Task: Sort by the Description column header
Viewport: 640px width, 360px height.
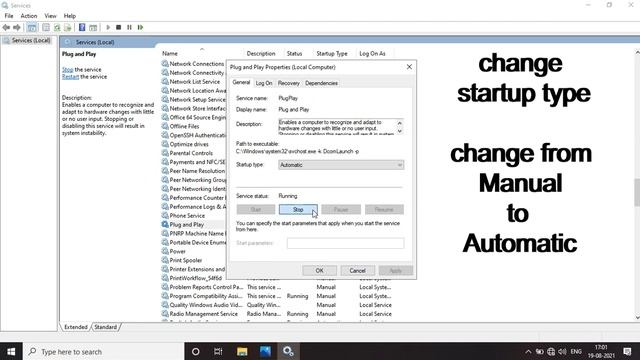Action: pyautogui.click(x=261, y=53)
